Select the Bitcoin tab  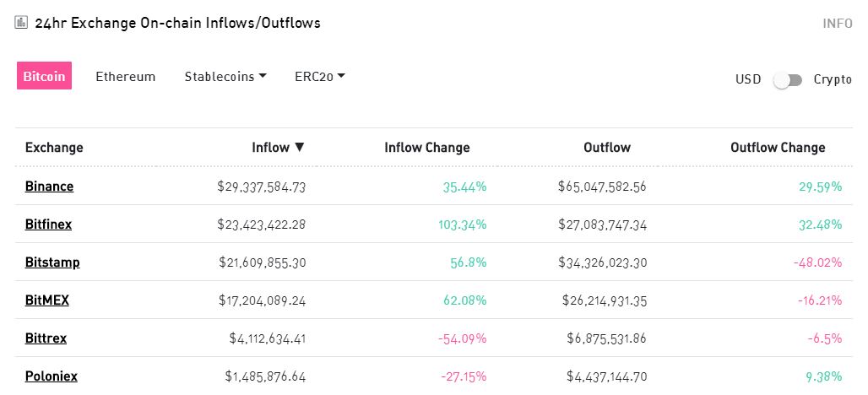tap(44, 76)
